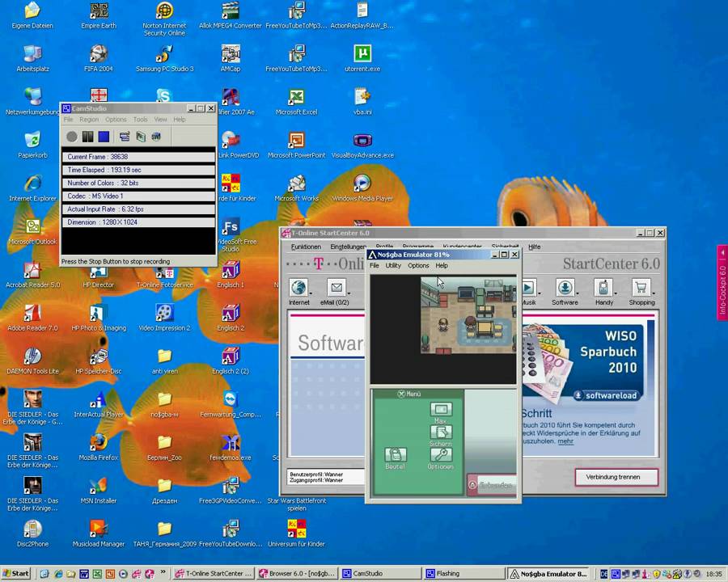
Task: Tap the Aufnehmen button on the game screen
Action: click(492, 485)
